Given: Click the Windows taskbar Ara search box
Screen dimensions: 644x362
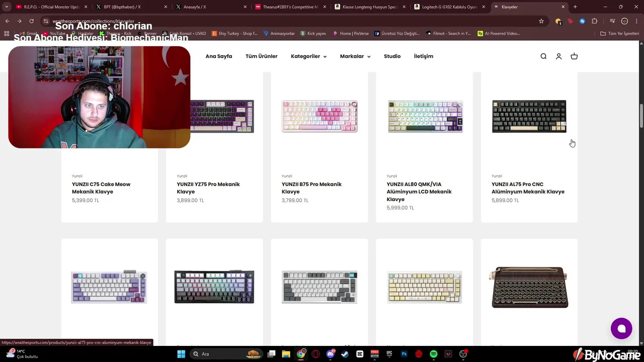Looking at the screenshot, I should 226,354.
